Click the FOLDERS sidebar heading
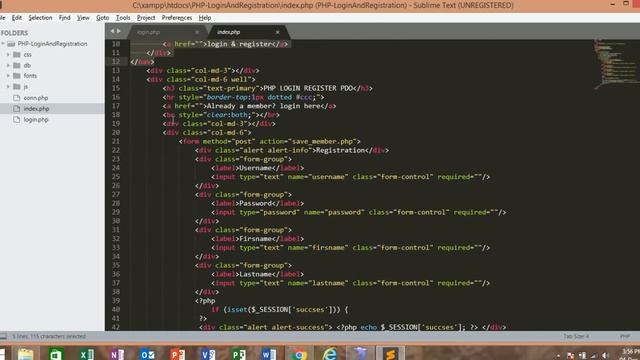The height and width of the screenshot is (360, 640). click(x=14, y=33)
